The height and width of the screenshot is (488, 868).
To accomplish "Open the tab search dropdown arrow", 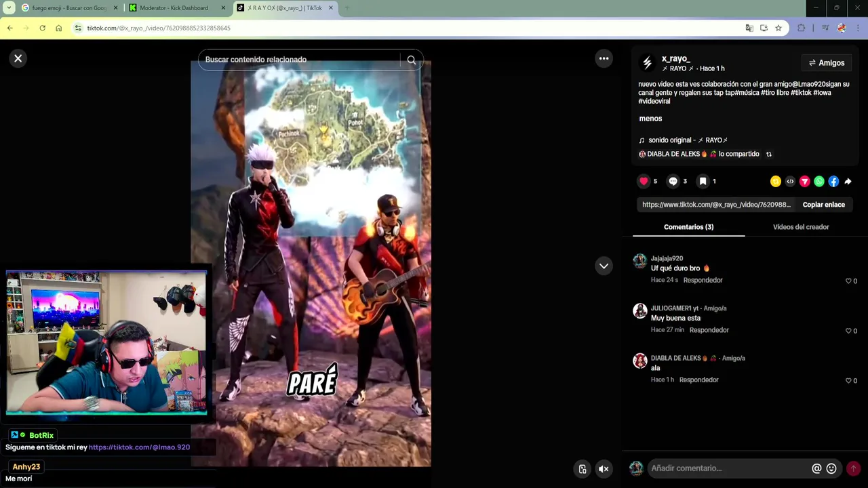I will tap(9, 8).
